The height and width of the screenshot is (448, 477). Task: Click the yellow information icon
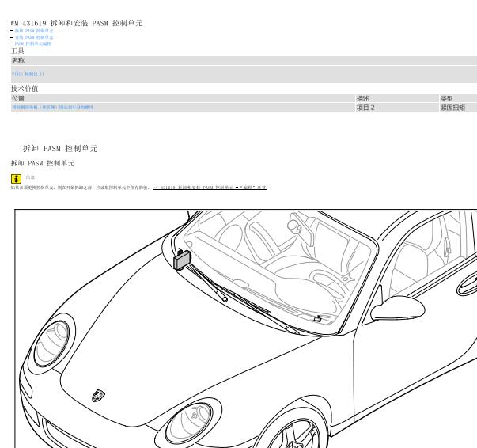pos(16,179)
